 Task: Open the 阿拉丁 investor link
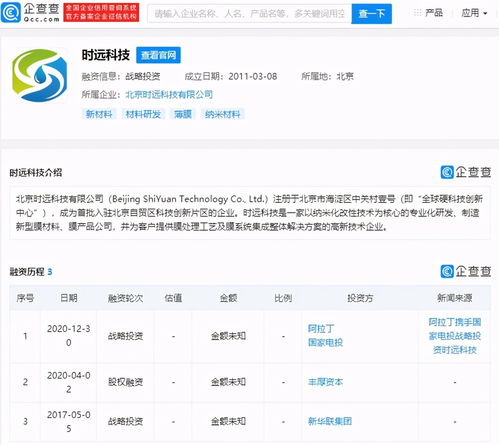coord(321,329)
